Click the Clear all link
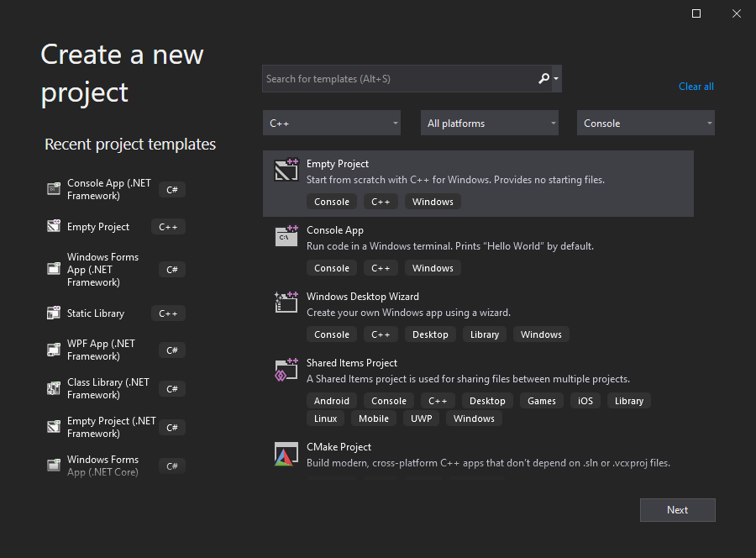Screen dimensions: 756x558 [x=696, y=87]
